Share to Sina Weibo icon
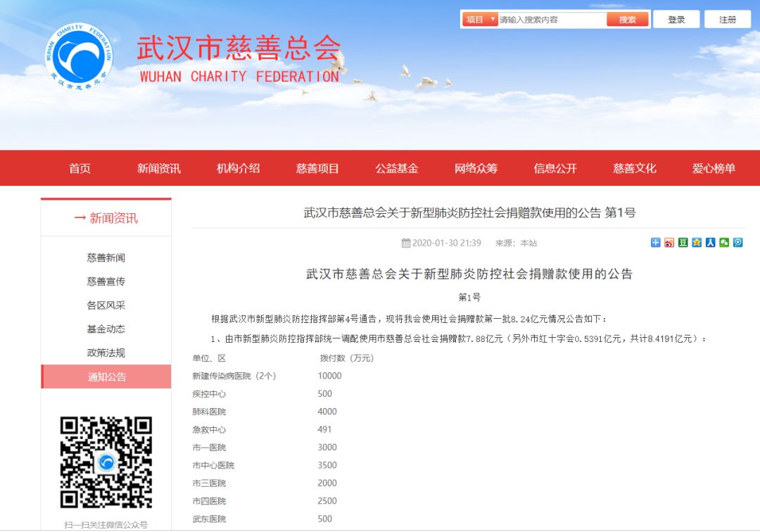The image size is (760, 532). 669,242
